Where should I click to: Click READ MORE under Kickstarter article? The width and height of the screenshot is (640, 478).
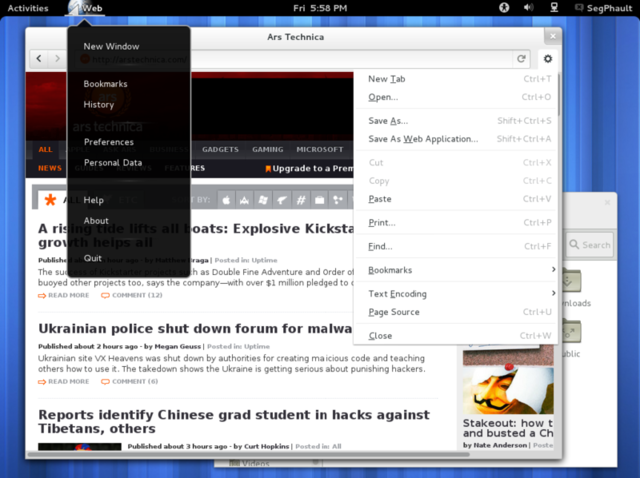(64, 295)
